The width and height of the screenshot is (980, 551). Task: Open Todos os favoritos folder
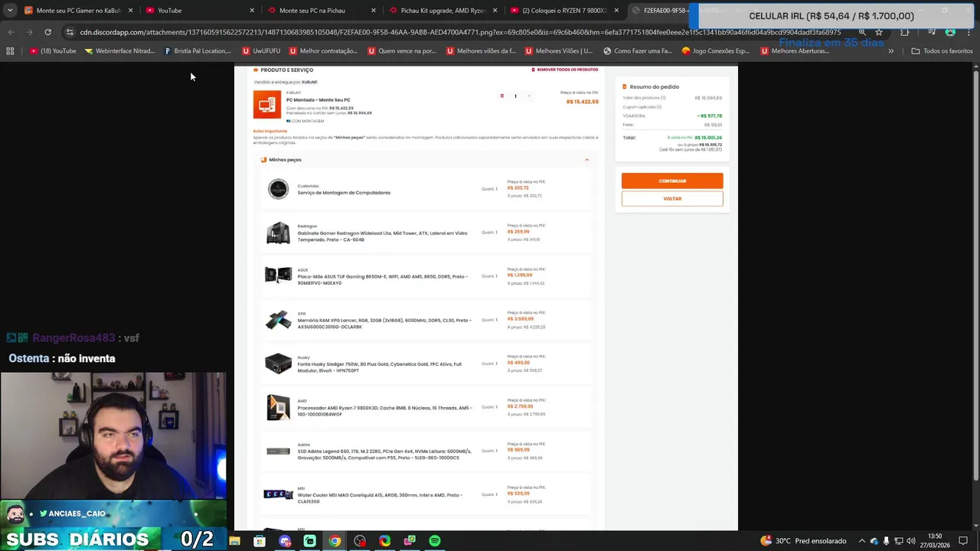click(x=942, y=51)
